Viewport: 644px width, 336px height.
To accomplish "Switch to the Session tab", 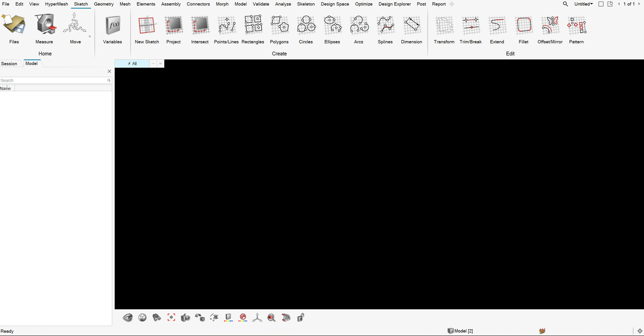I will pos(9,63).
